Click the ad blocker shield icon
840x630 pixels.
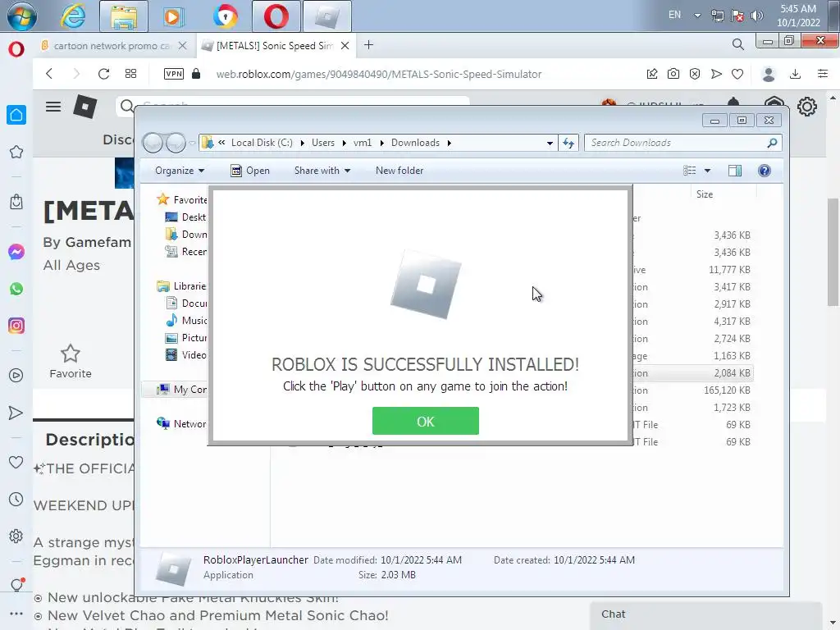click(695, 74)
